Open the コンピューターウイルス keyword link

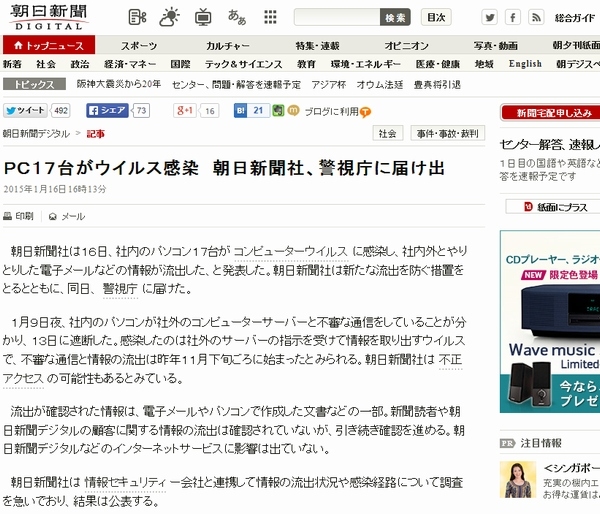pos(291,251)
